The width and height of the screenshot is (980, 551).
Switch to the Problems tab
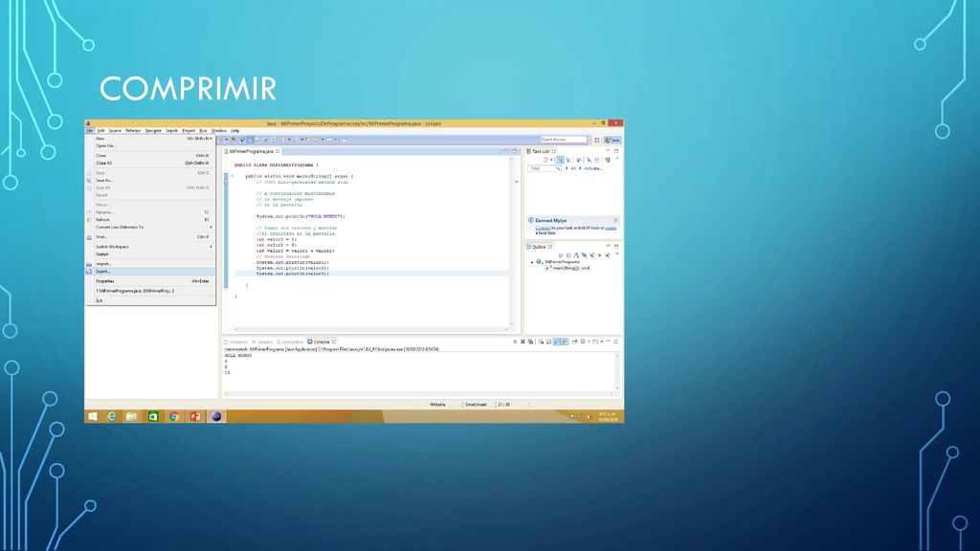pos(237,342)
